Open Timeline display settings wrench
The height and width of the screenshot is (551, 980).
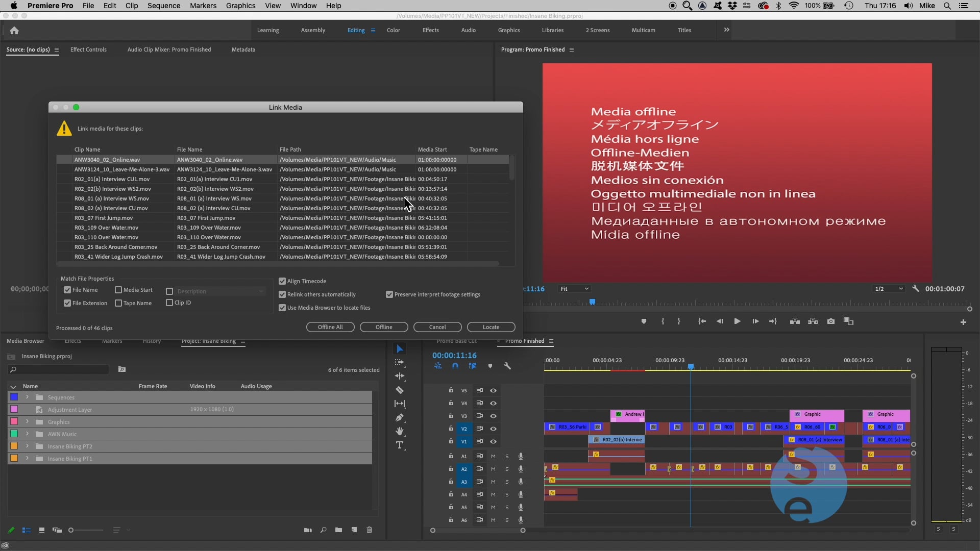pyautogui.click(x=507, y=366)
